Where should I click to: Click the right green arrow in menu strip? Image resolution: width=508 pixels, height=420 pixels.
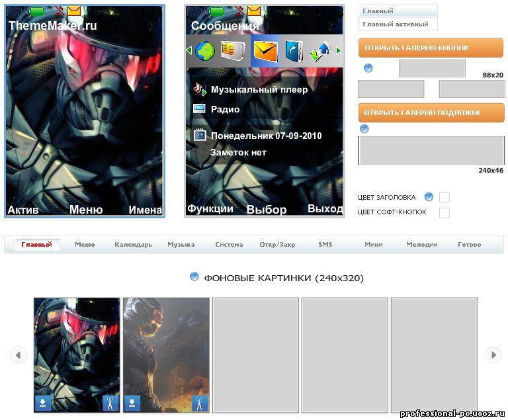pyautogui.click(x=339, y=50)
